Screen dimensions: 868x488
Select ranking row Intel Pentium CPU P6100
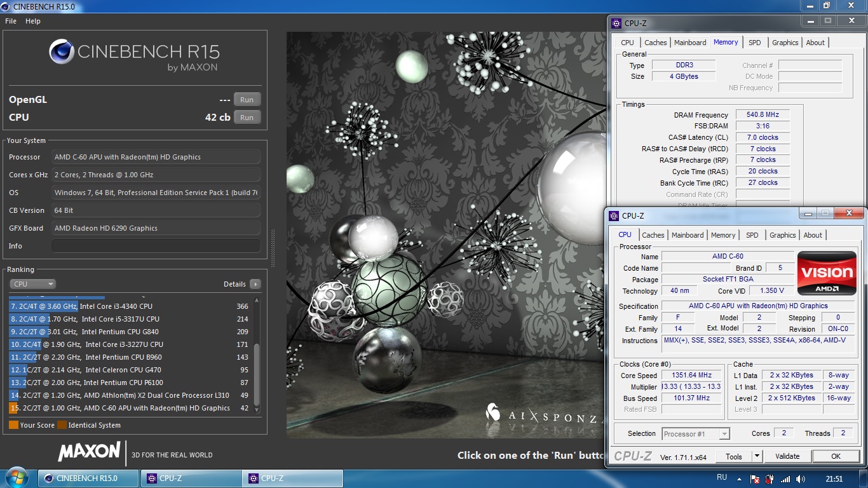tap(130, 383)
